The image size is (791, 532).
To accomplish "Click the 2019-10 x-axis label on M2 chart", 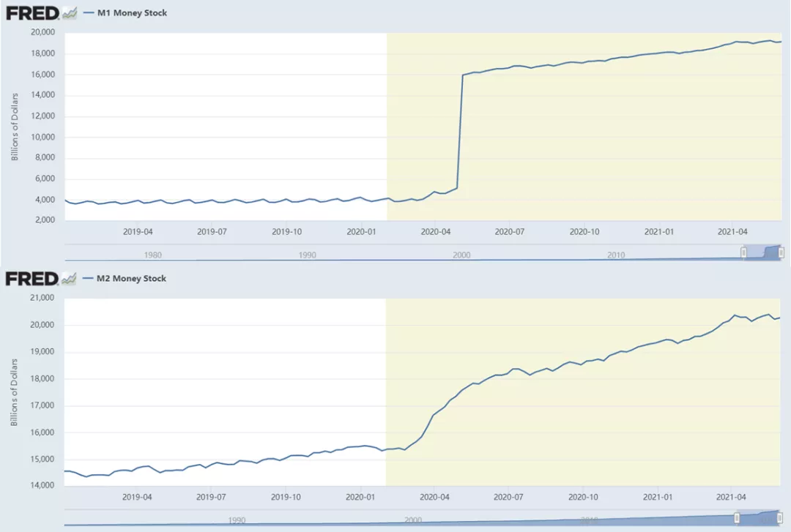I will coord(286,496).
